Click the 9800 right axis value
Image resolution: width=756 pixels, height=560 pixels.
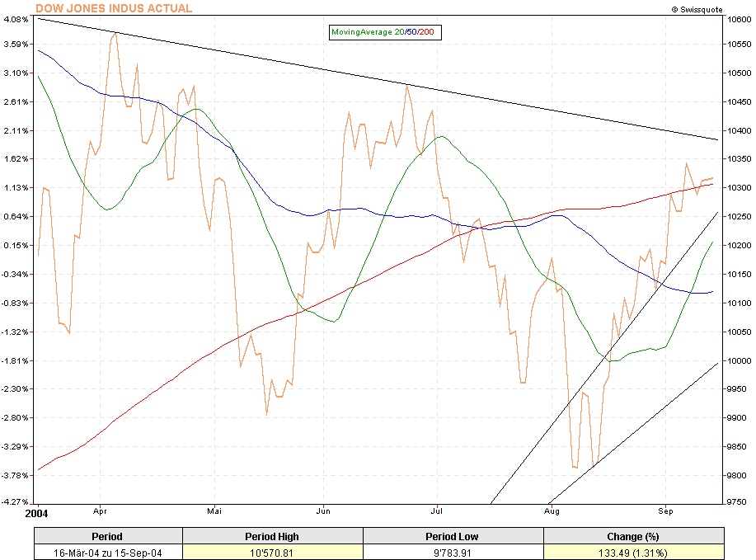(737, 475)
